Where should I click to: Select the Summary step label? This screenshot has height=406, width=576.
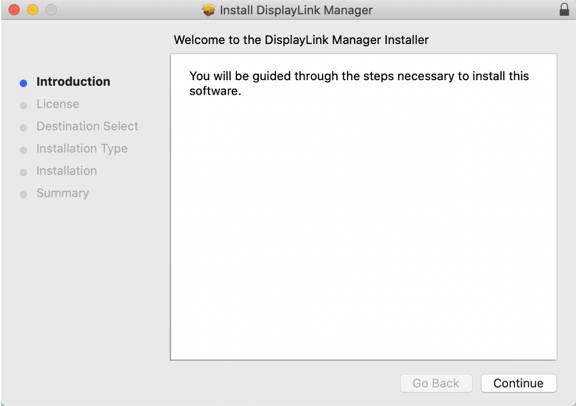(x=62, y=193)
